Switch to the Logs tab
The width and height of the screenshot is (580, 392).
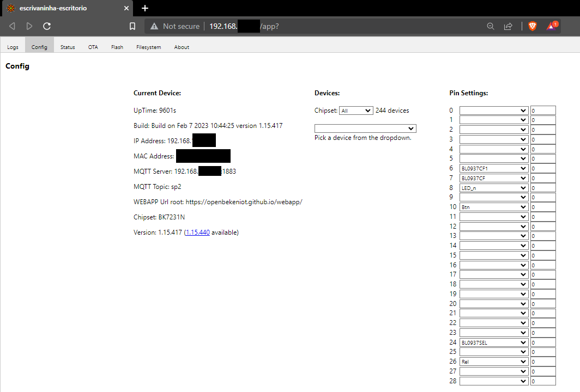pyautogui.click(x=13, y=47)
